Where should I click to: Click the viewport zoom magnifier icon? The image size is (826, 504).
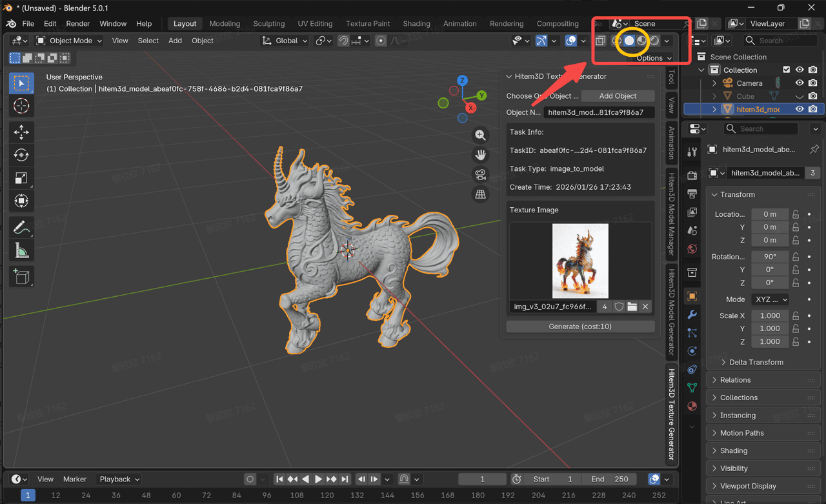coord(480,135)
